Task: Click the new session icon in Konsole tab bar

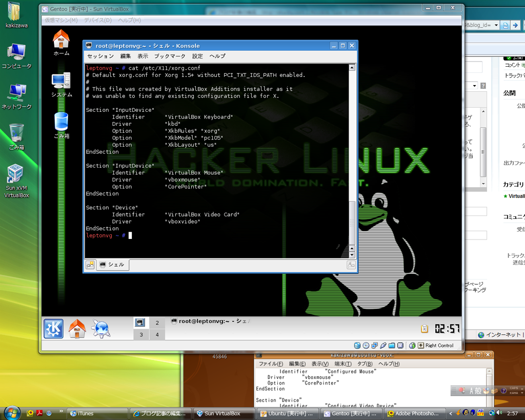Action: pos(90,265)
